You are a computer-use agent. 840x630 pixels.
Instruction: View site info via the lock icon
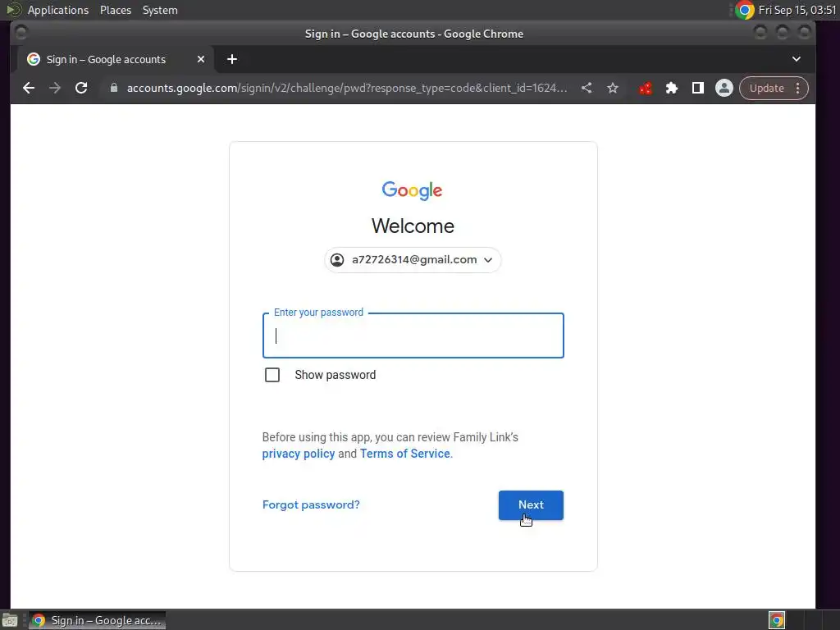coord(113,88)
